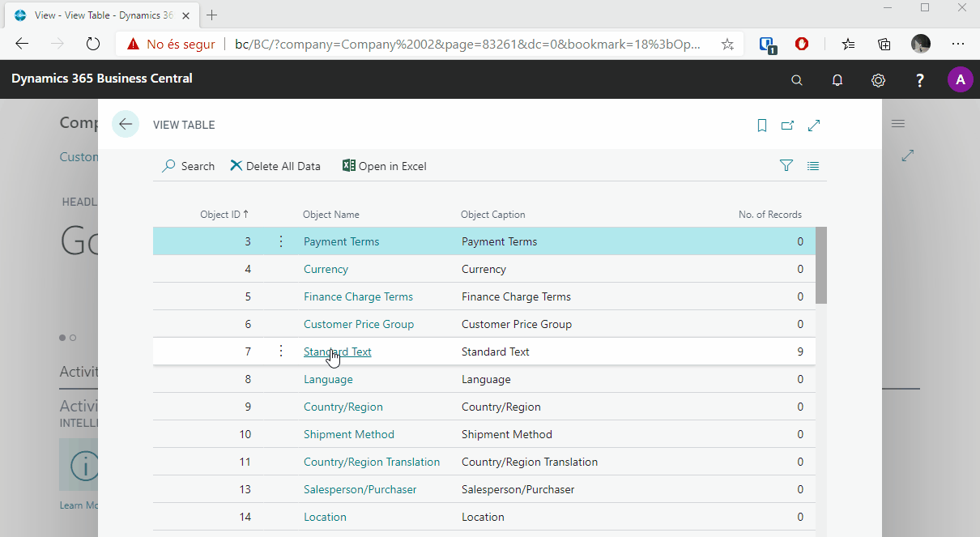Open the Standard Text table link
The width and height of the screenshot is (980, 537).
(337, 352)
